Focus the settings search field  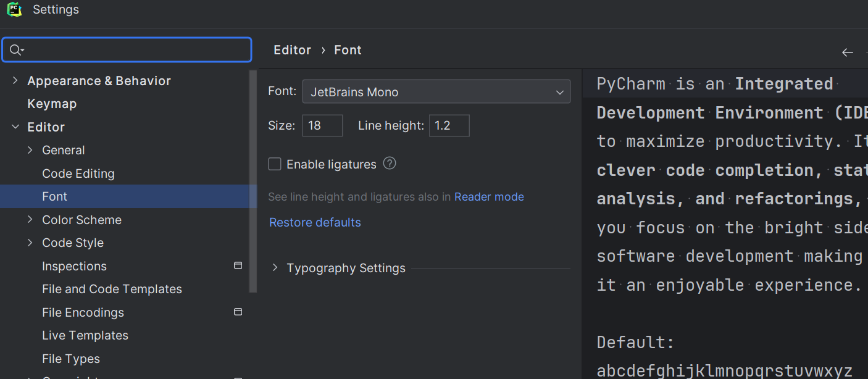click(x=127, y=50)
